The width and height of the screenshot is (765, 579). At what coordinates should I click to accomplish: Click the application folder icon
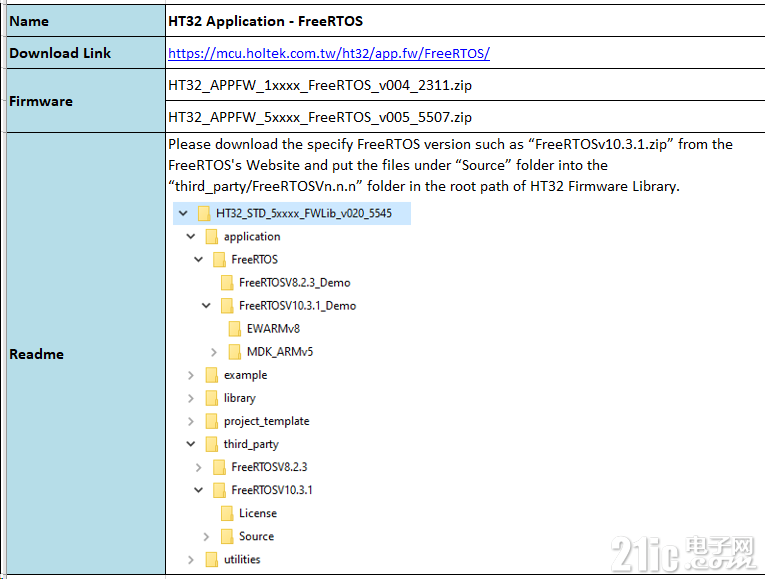click(x=212, y=237)
